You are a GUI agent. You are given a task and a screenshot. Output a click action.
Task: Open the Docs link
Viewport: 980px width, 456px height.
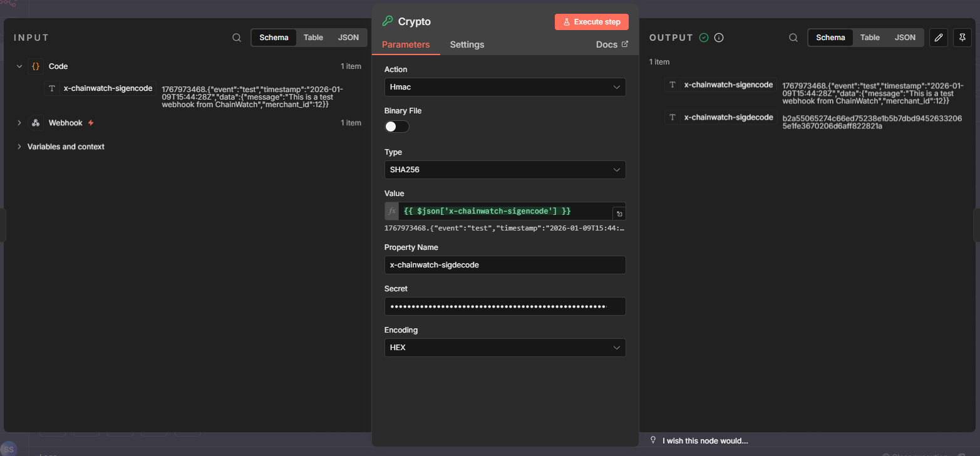click(612, 44)
